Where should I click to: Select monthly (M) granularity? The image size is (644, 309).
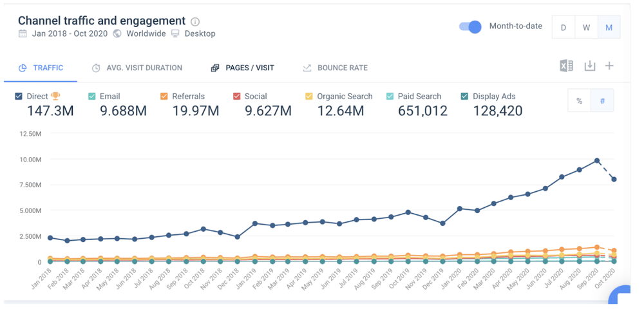(609, 28)
